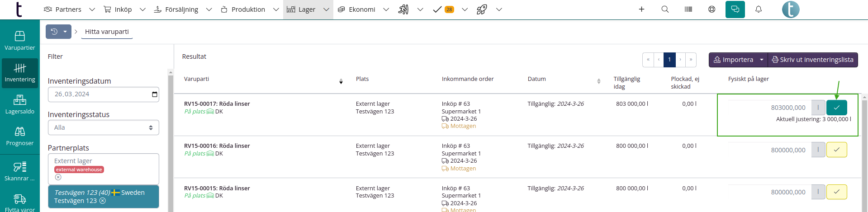Image resolution: width=868 pixels, height=212 pixels.
Task: Open the Varupartier sidebar section
Action: point(19,40)
